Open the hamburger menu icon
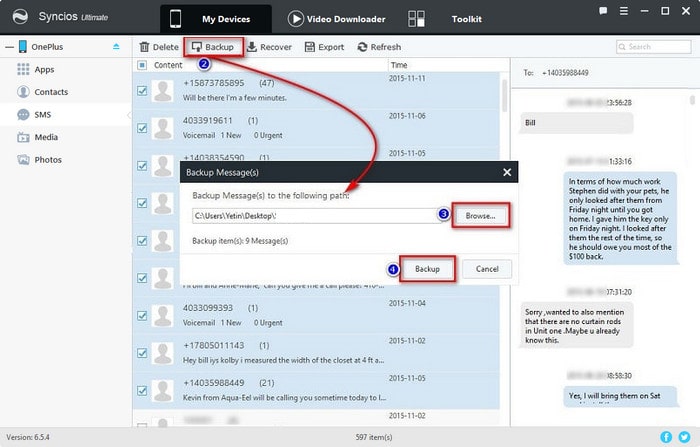 coord(624,11)
